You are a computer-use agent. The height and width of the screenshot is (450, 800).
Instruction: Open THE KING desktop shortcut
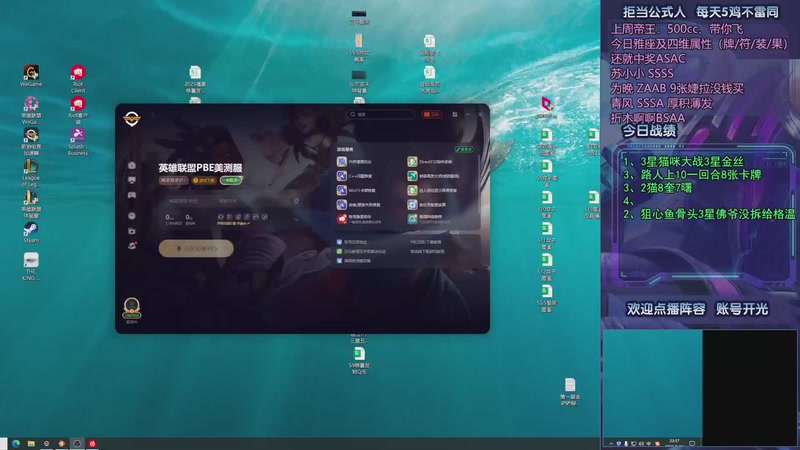point(31,267)
